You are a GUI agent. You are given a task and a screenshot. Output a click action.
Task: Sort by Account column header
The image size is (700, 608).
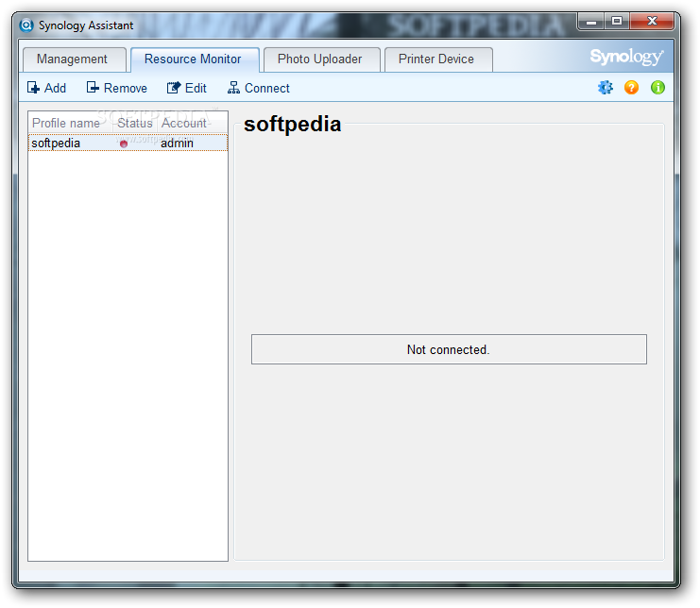[x=192, y=123]
